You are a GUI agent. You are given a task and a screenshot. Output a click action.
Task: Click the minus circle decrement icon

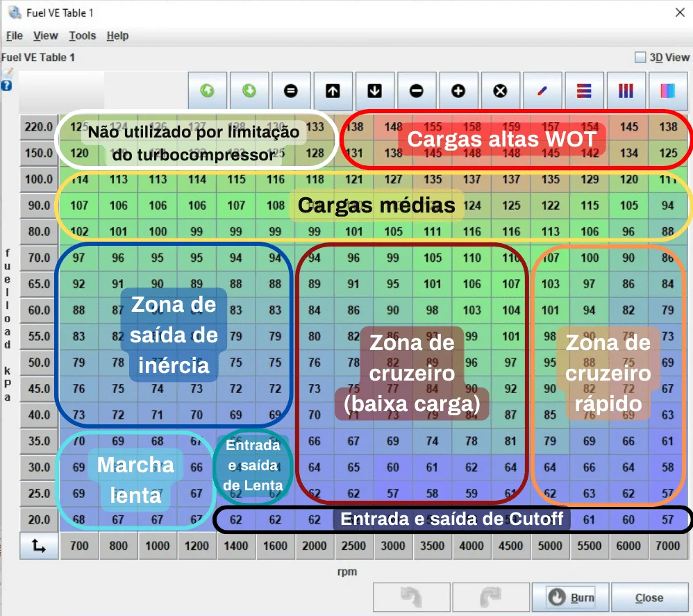[417, 91]
